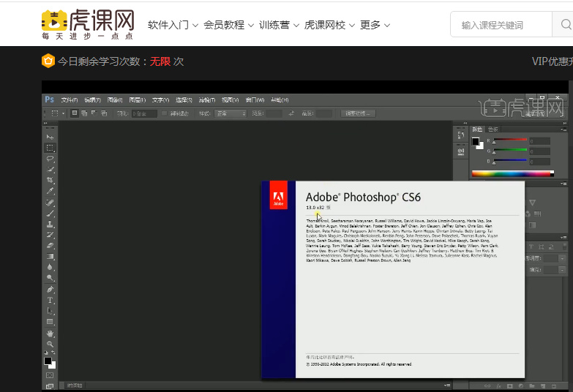
Task: Open the 图层(L) menu
Action: coord(137,99)
